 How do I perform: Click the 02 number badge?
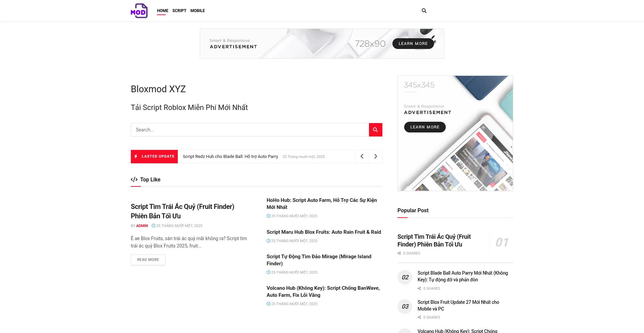[405, 277]
